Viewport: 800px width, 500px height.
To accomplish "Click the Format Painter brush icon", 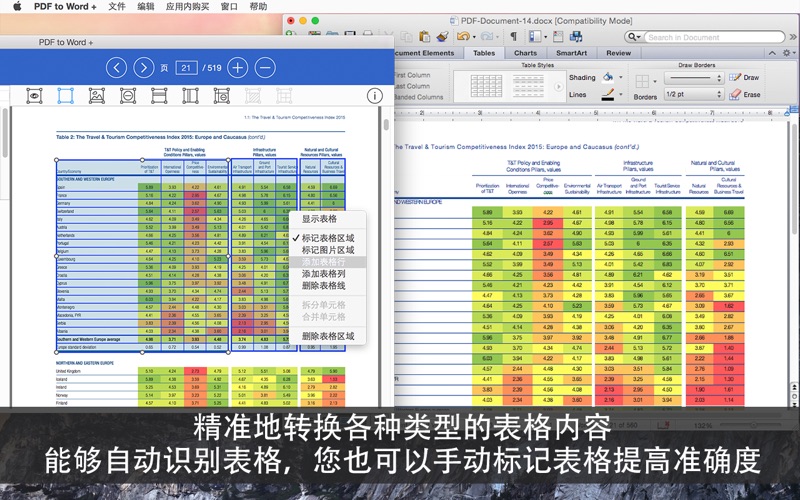I will point(442,36).
